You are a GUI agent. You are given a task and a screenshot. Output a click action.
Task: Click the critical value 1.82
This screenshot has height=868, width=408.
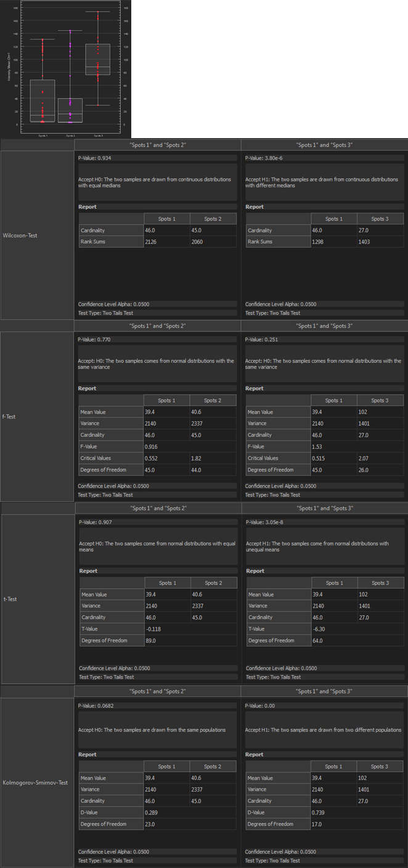213,458
